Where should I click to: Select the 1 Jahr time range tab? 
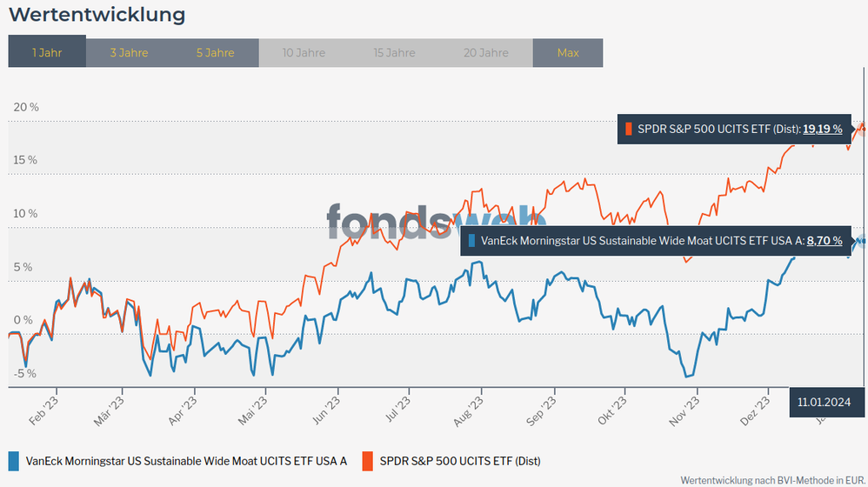(47, 52)
